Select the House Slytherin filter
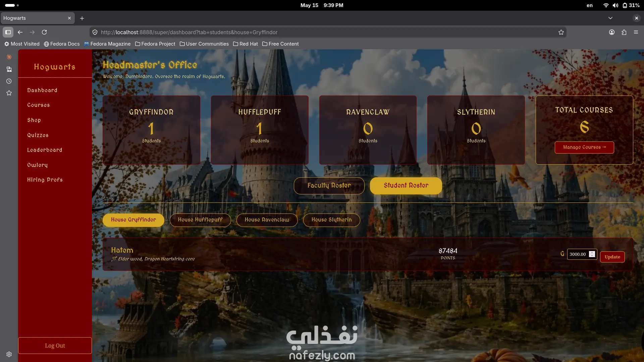The image size is (644, 362). [x=331, y=220]
